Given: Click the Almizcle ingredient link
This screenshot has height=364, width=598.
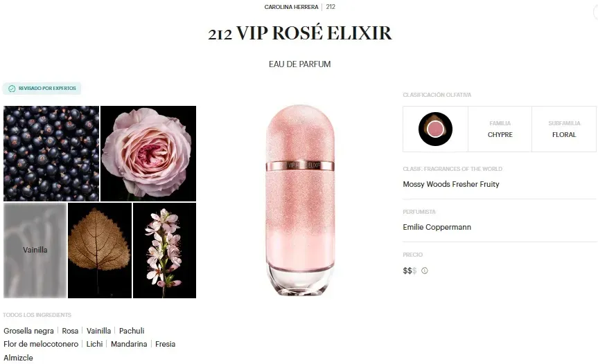Looking at the screenshot, I should (x=18, y=358).
